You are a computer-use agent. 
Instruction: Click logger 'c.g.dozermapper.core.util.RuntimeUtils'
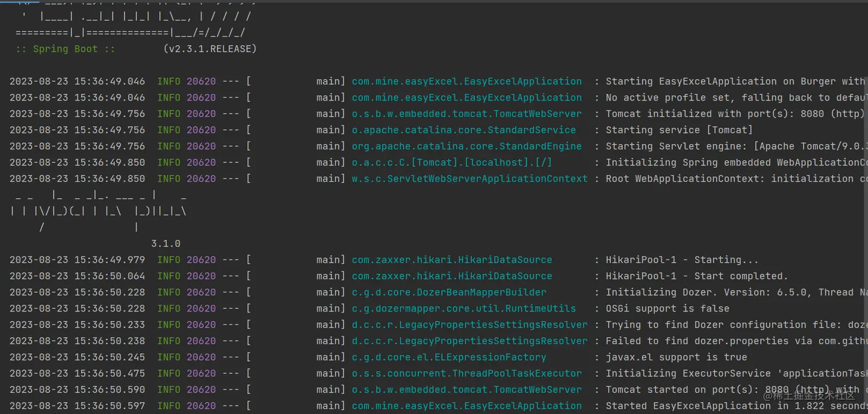pyautogui.click(x=464, y=308)
